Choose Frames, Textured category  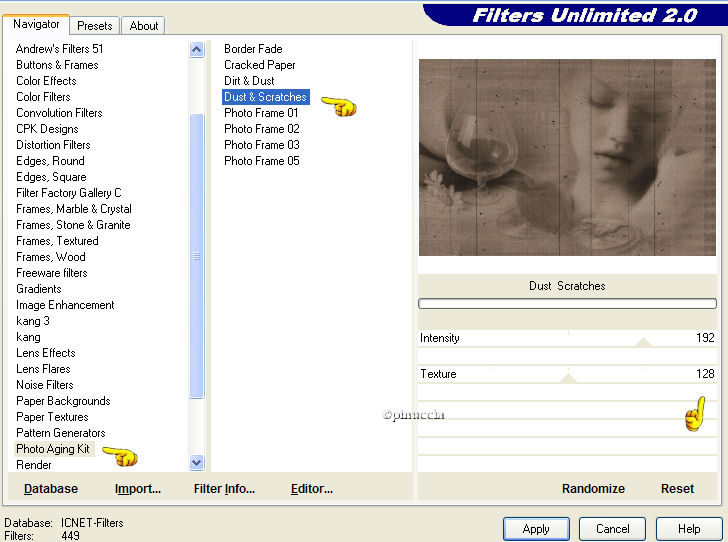[57, 241]
